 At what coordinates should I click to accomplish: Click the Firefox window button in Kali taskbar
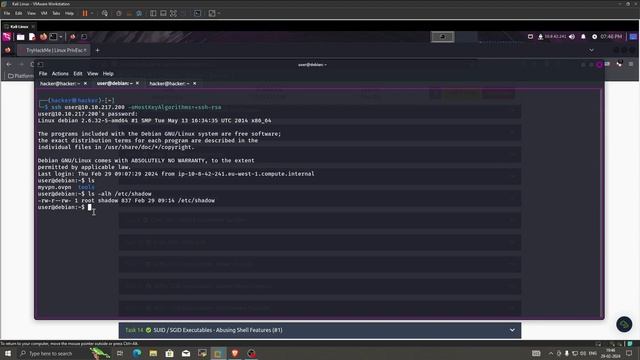coord(73,37)
